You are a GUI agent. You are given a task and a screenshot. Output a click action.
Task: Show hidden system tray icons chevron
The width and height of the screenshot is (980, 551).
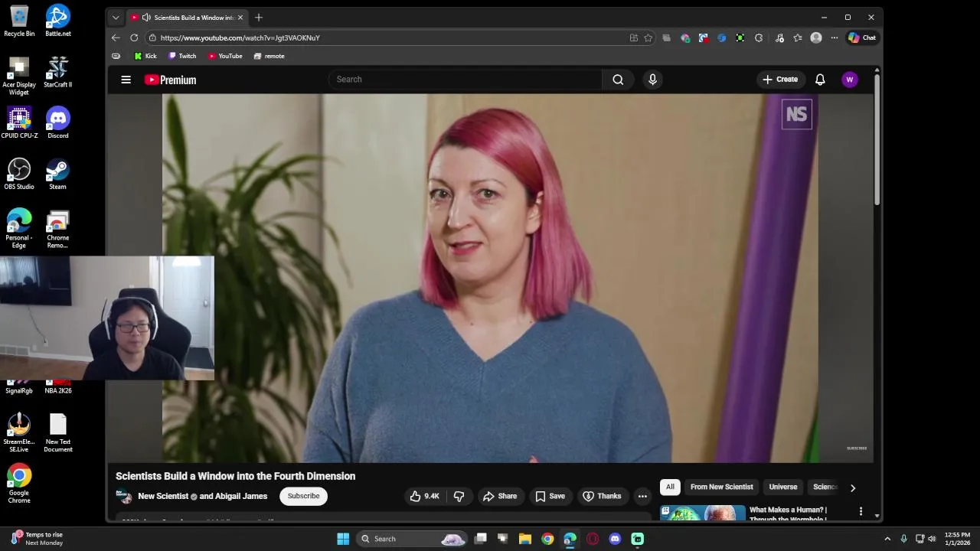pyautogui.click(x=887, y=539)
